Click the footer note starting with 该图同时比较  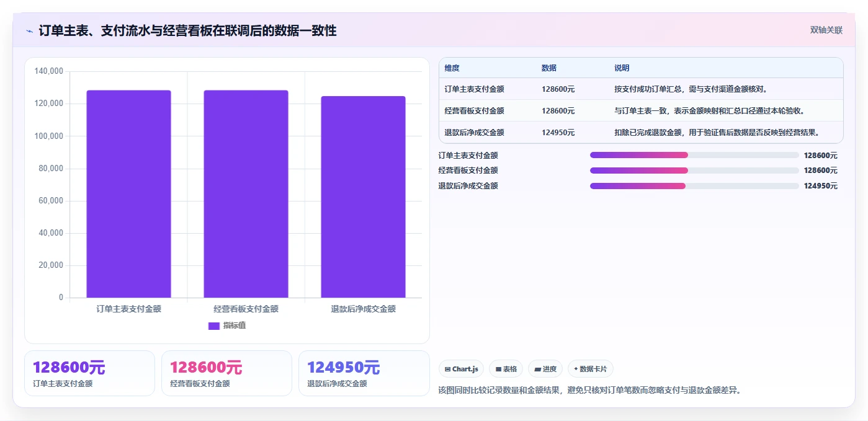coord(590,390)
